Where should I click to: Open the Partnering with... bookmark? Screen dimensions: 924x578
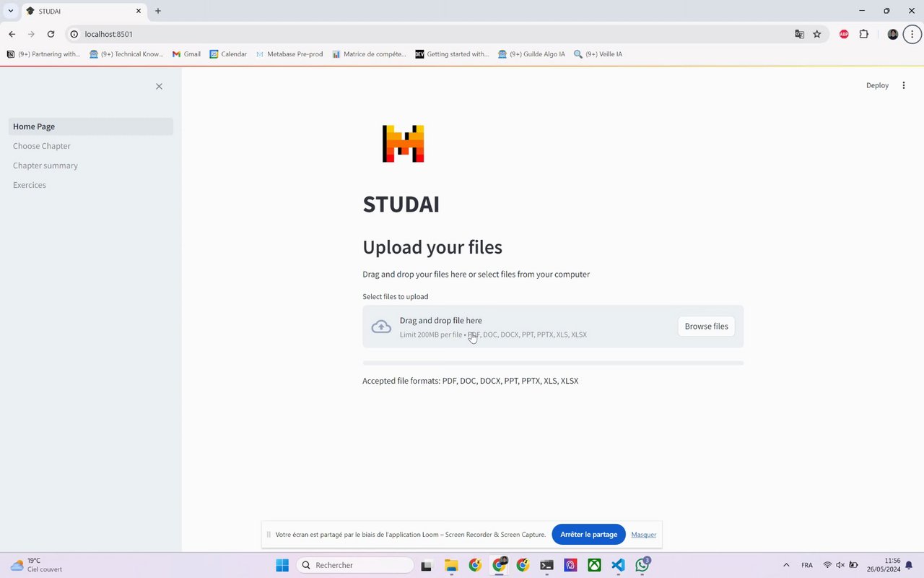pyautogui.click(x=43, y=54)
